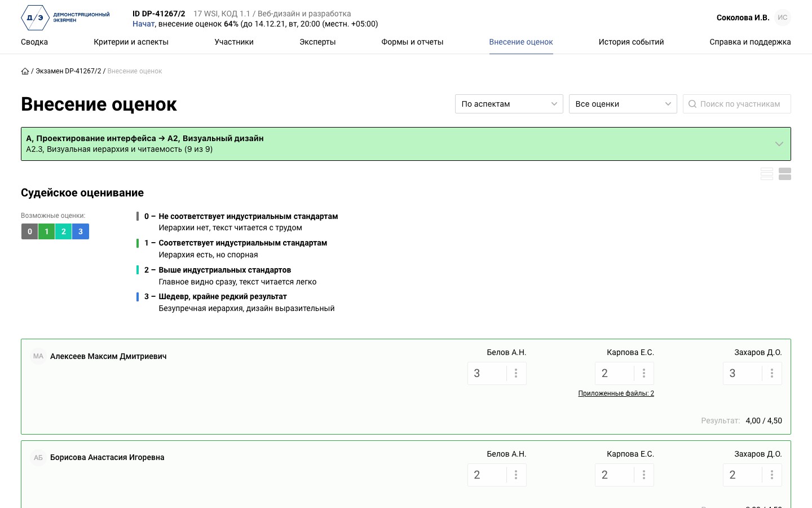
Task: Open the ИС user avatar
Action: [x=783, y=17]
